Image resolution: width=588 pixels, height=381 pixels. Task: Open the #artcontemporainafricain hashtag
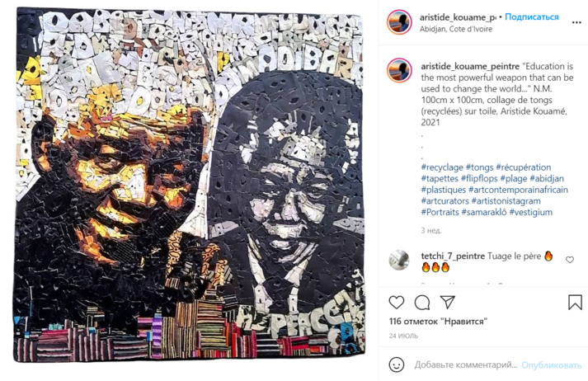click(x=518, y=190)
